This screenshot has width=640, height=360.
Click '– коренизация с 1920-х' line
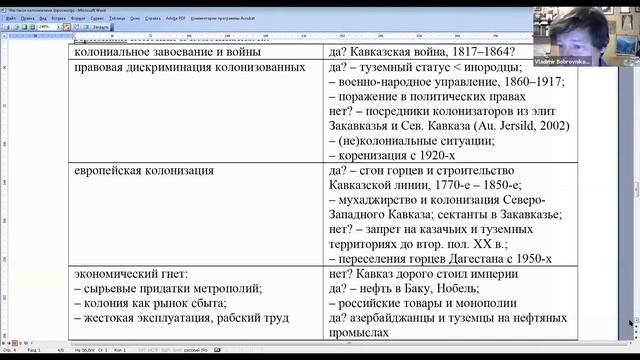pyautogui.click(x=392, y=156)
